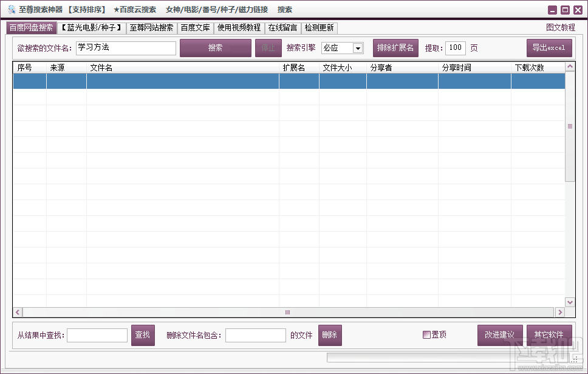
Task: Sort by the 下载次数 column header
Action: pos(538,68)
